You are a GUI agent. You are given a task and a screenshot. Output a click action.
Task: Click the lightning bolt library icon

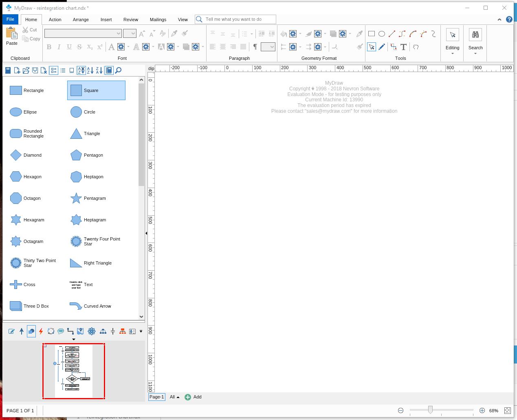tap(41, 331)
